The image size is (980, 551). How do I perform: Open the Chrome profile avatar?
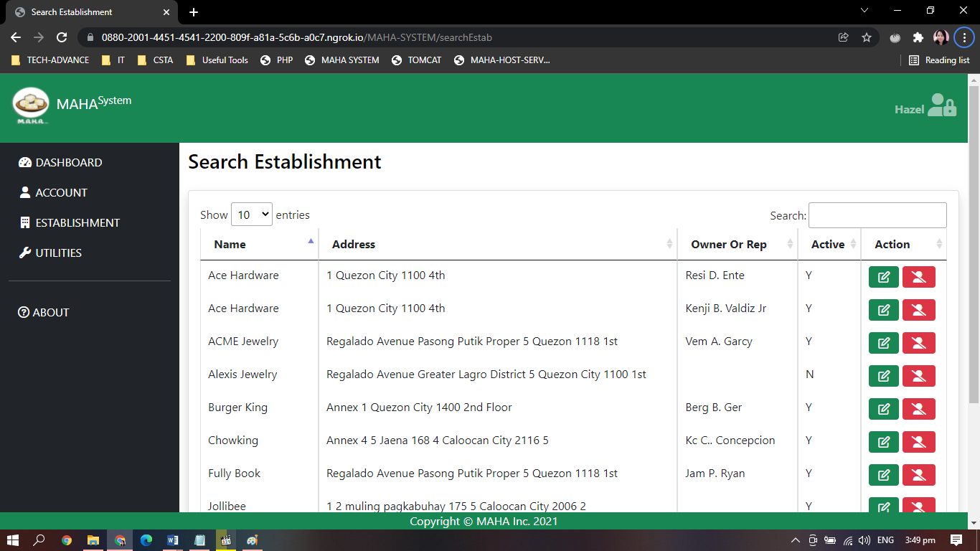[x=941, y=37]
